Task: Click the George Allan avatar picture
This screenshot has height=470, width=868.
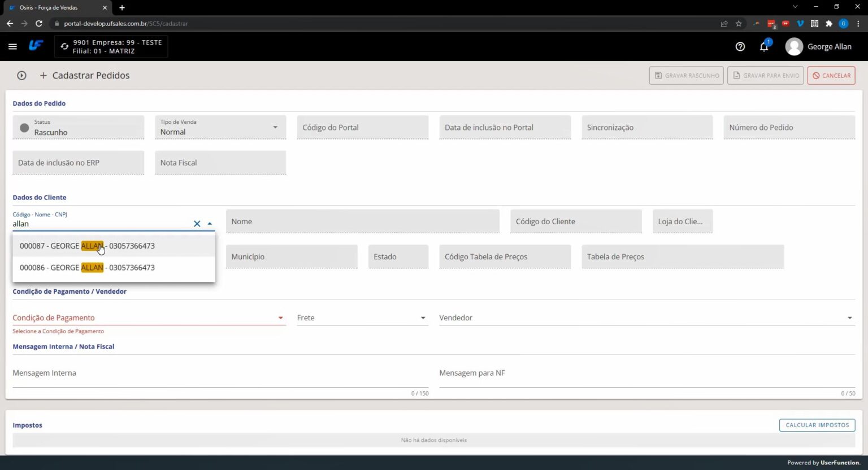Action: (x=793, y=46)
